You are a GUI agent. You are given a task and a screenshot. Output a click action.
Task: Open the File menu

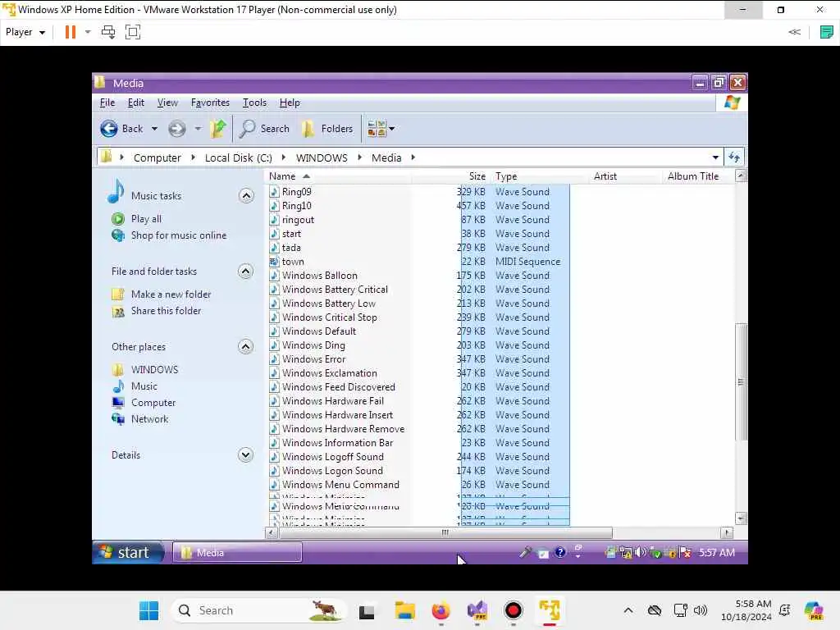pos(107,103)
